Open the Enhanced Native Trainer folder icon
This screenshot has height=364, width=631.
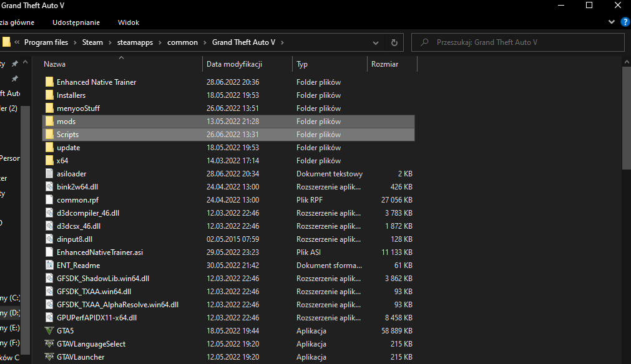(x=49, y=82)
